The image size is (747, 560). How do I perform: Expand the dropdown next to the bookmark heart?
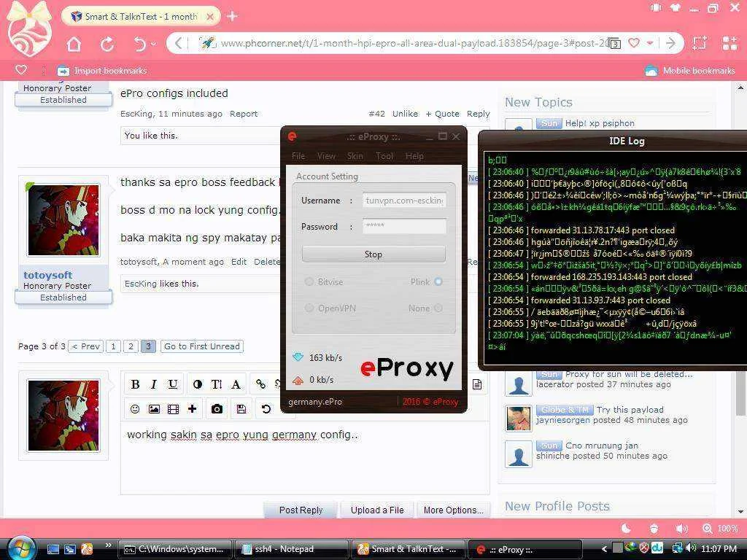650,43
